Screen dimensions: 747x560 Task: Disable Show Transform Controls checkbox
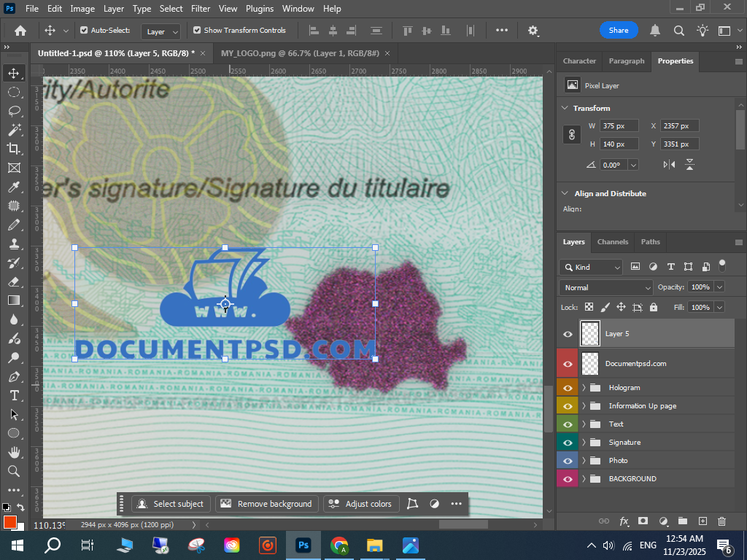point(197,31)
